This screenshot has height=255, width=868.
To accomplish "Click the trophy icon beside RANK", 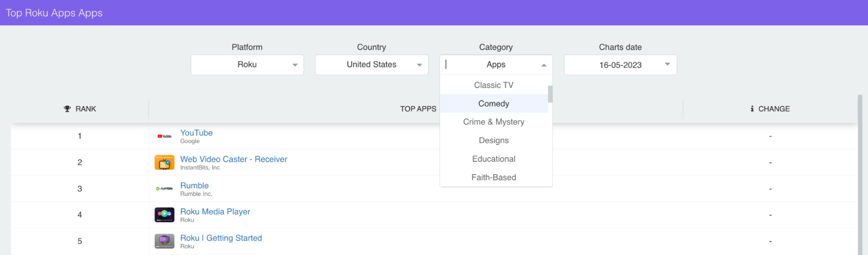I will pyautogui.click(x=67, y=109).
